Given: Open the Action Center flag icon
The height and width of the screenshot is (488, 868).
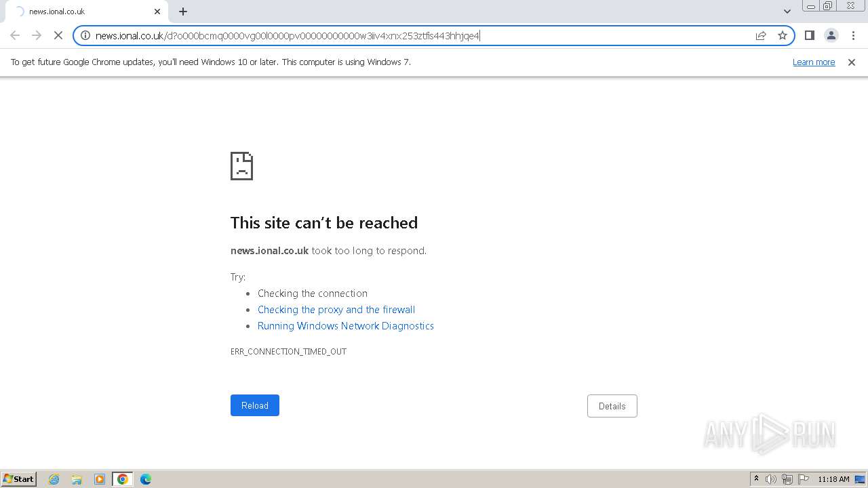Looking at the screenshot, I should [x=804, y=479].
